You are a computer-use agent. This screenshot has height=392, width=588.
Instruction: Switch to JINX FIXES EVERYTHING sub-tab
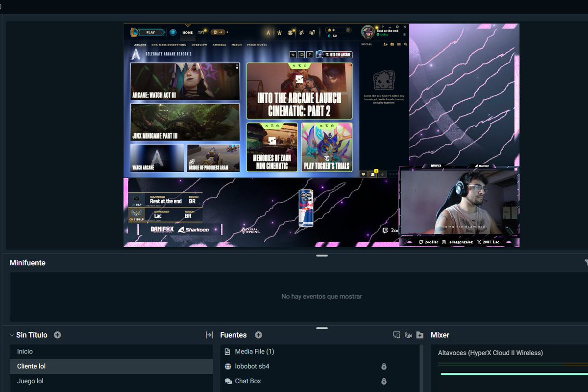click(169, 45)
